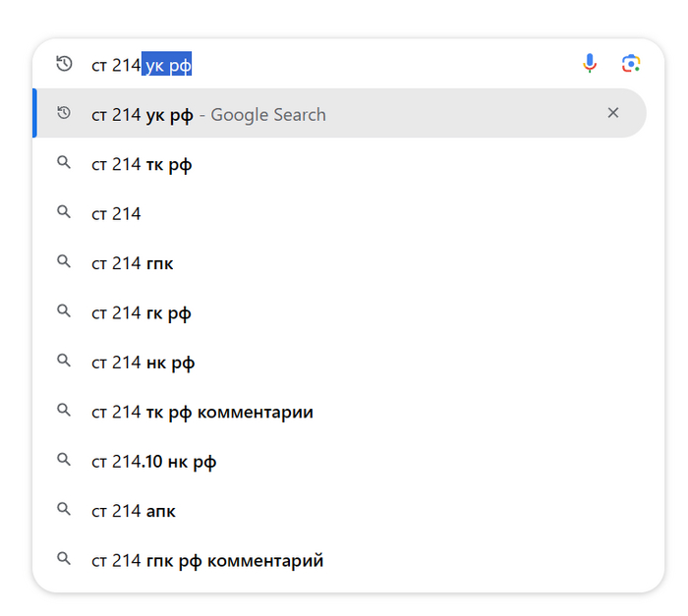688x616 pixels.
Task: Select suggestion 'ст 214 ук рф - Google Search'
Action: 208,115
